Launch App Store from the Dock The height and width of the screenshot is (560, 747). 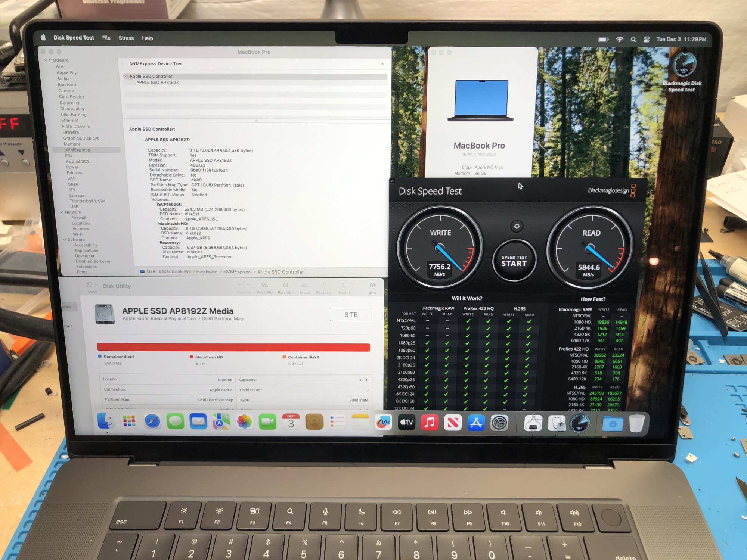coord(476,423)
